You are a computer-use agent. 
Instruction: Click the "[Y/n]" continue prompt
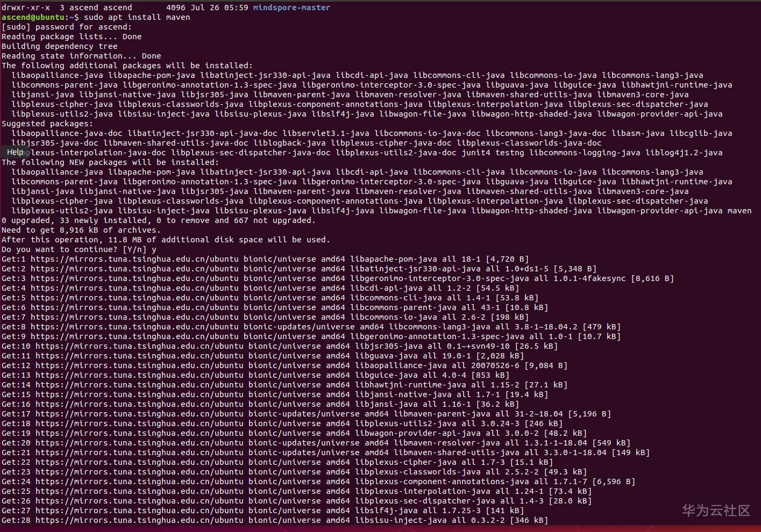(134, 249)
